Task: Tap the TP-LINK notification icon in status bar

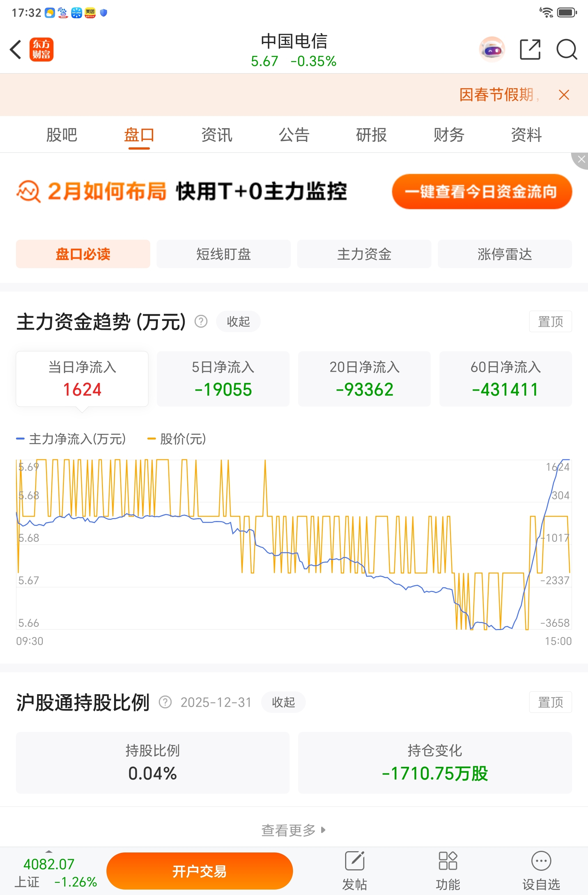Action: [x=77, y=13]
